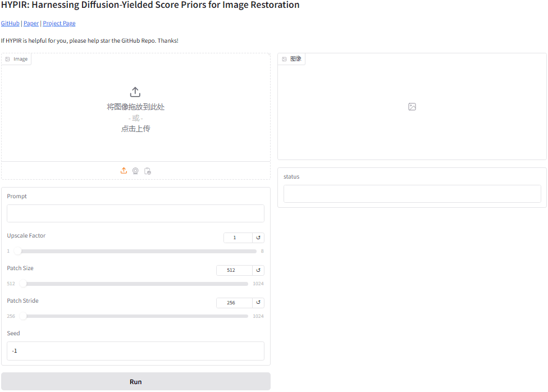The width and height of the screenshot is (548, 392).
Task: Select the upload file source icon
Action: tap(124, 171)
